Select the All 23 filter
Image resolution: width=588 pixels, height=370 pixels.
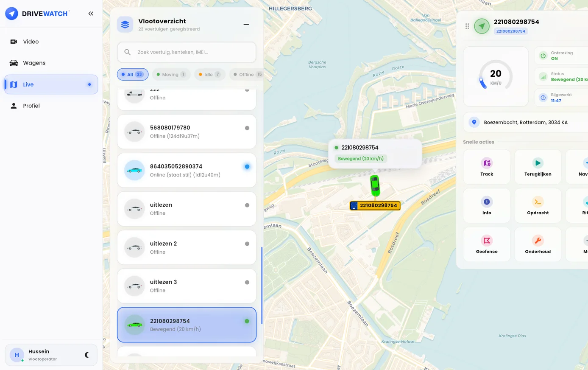click(133, 74)
